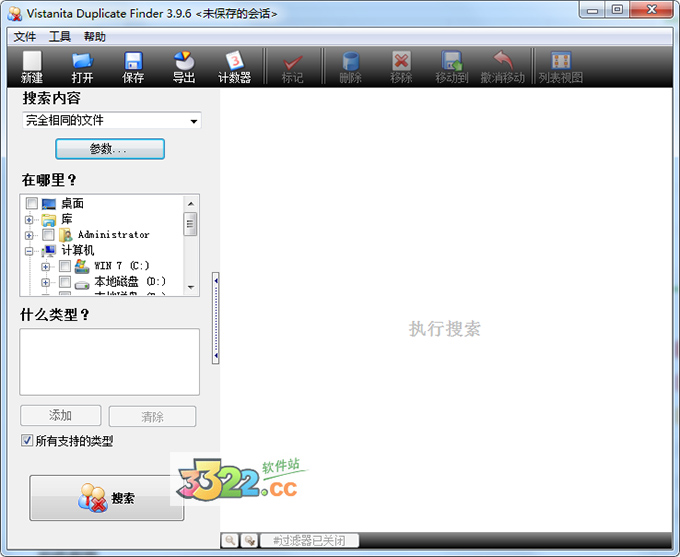
Task: Click the 桌面 desktop icon in tree
Action: pos(49,203)
